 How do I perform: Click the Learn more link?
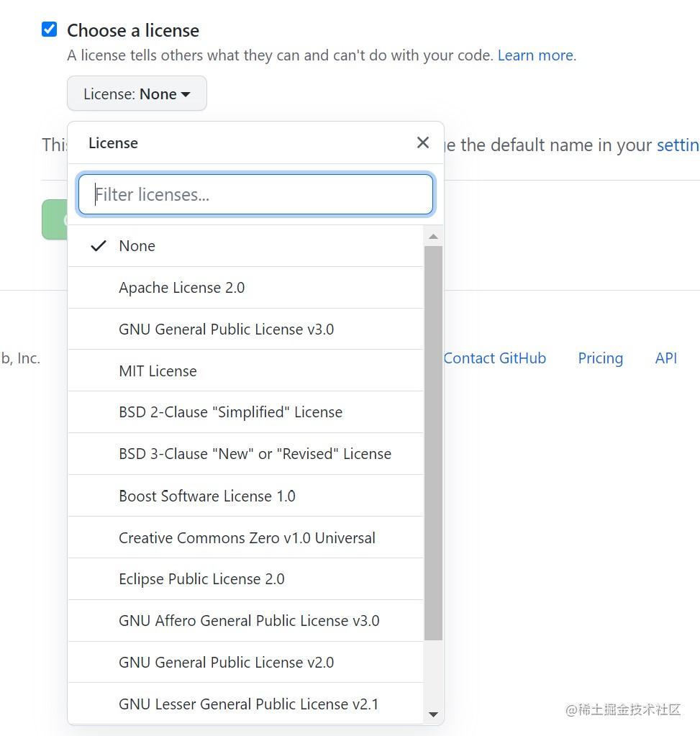[x=535, y=55]
